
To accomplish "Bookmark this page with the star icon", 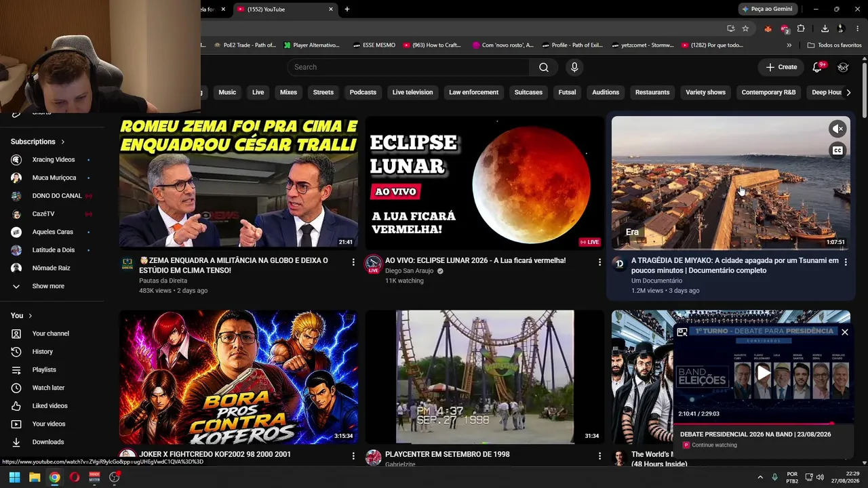I will point(745,28).
